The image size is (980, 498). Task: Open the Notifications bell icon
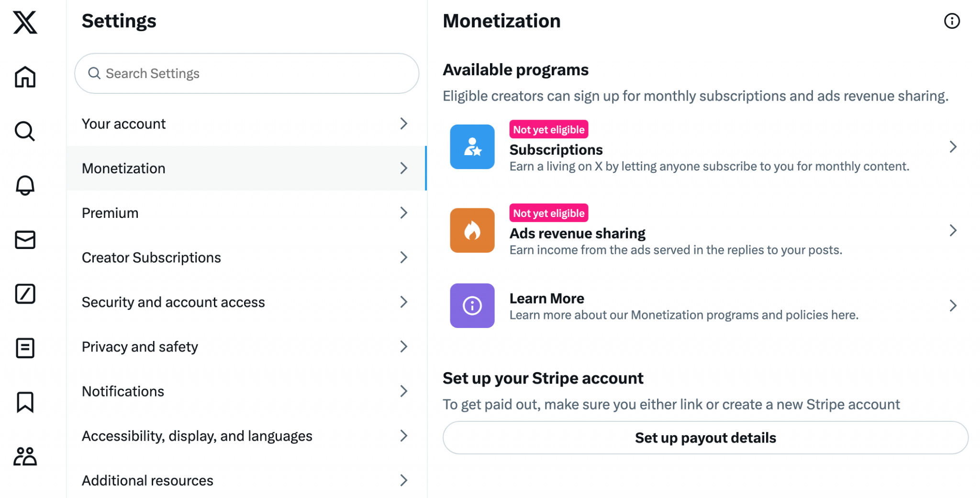(x=24, y=185)
